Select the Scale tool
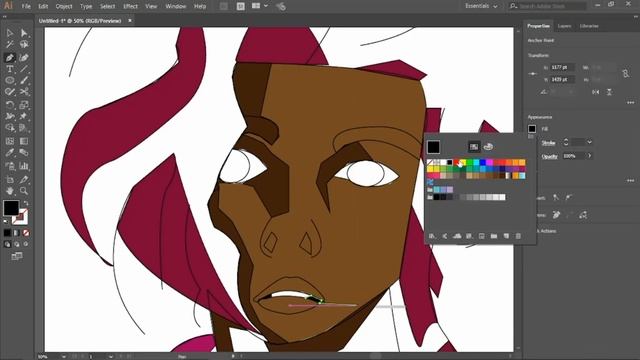 pyautogui.click(x=24, y=105)
